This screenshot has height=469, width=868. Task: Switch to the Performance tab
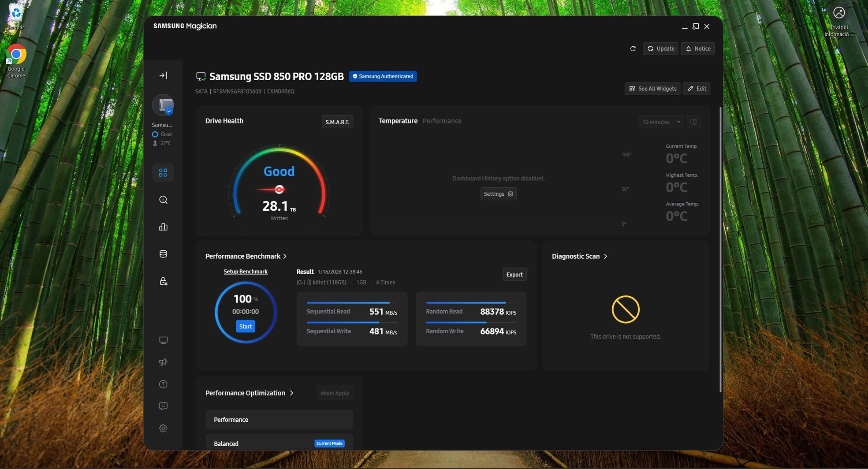click(x=442, y=121)
